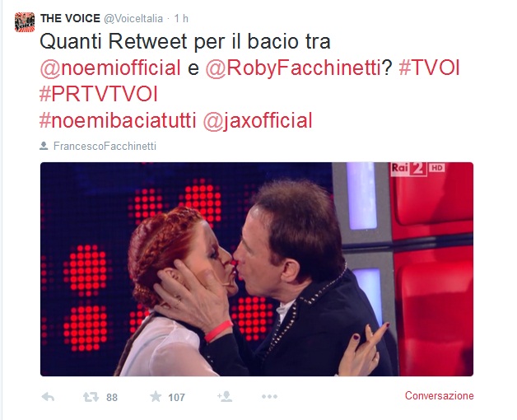The height and width of the screenshot is (420, 517).
Task: Open tagged user FrancescoFacchinetti
Action: click(105, 146)
